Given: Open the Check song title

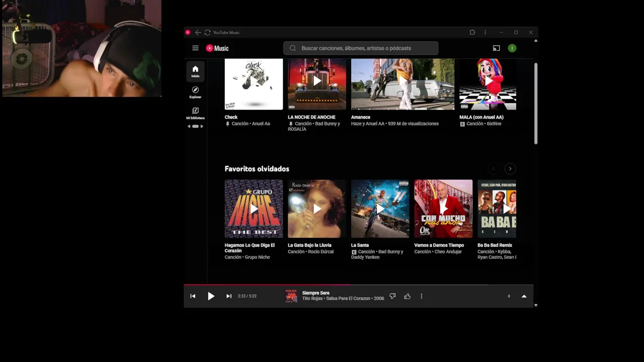Looking at the screenshot, I should (231, 117).
